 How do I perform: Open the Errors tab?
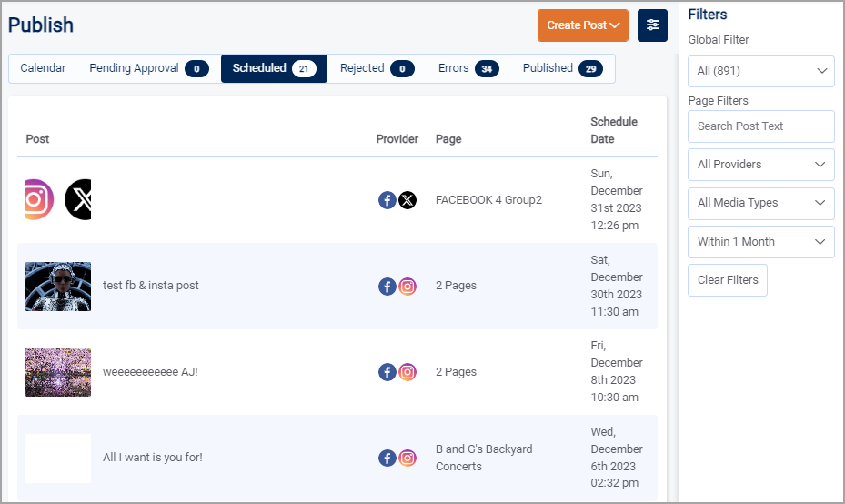468,68
